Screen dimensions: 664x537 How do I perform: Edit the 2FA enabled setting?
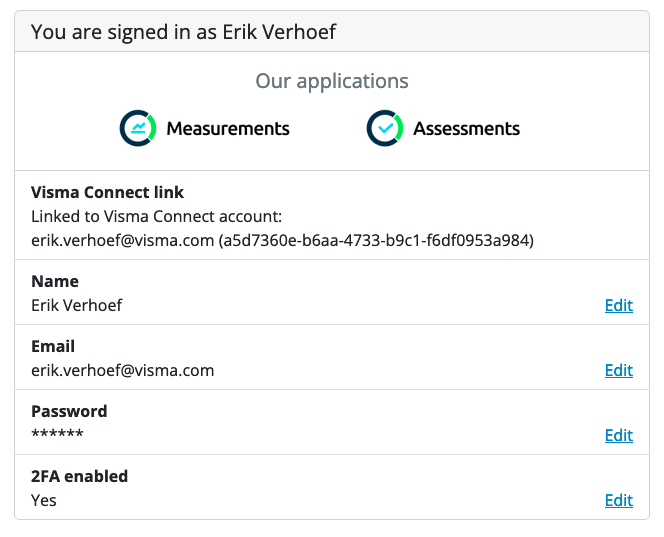(x=619, y=501)
